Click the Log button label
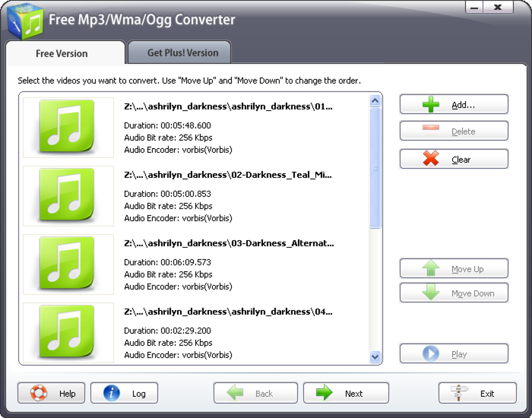This screenshot has width=532, height=418. pyautogui.click(x=139, y=393)
